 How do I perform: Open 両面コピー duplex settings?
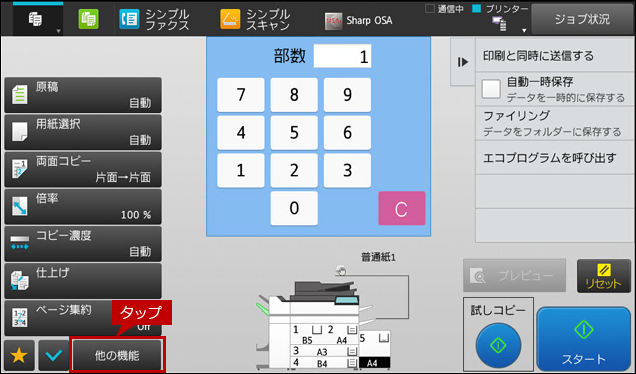83,170
